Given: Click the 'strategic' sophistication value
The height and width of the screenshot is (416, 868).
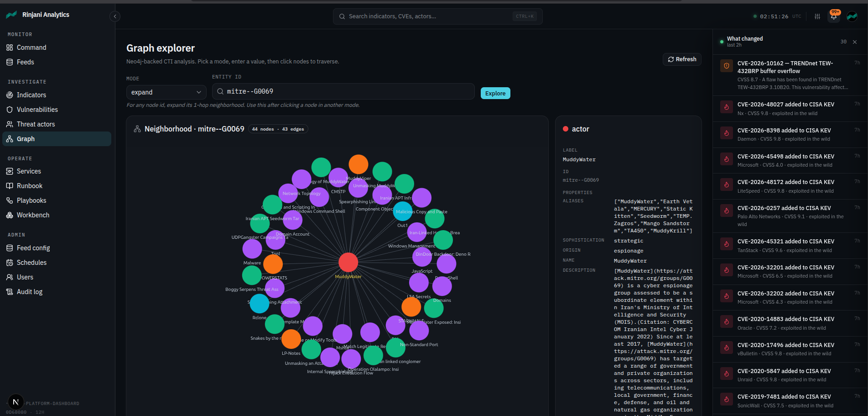Looking at the screenshot, I should (x=629, y=241).
